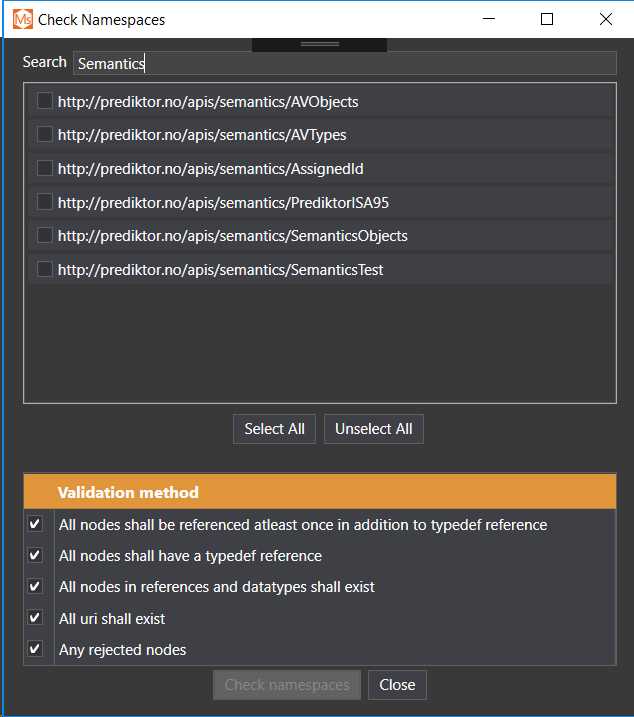Screen dimensions: 634x717
Task: Check the SemanticsObjects namespace checkbox
Action: (x=45, y=236)
